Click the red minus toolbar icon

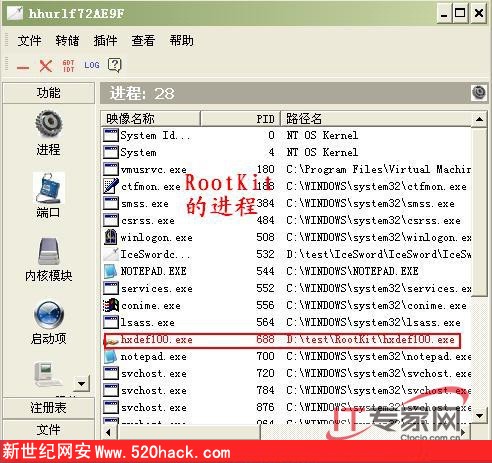[23, 68]
